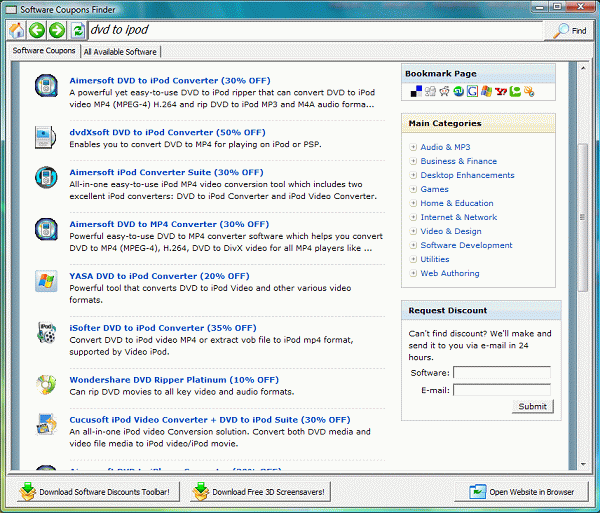
Task: Click Cucusoft iPod Video Converter product icon
Action: point(46,424)
